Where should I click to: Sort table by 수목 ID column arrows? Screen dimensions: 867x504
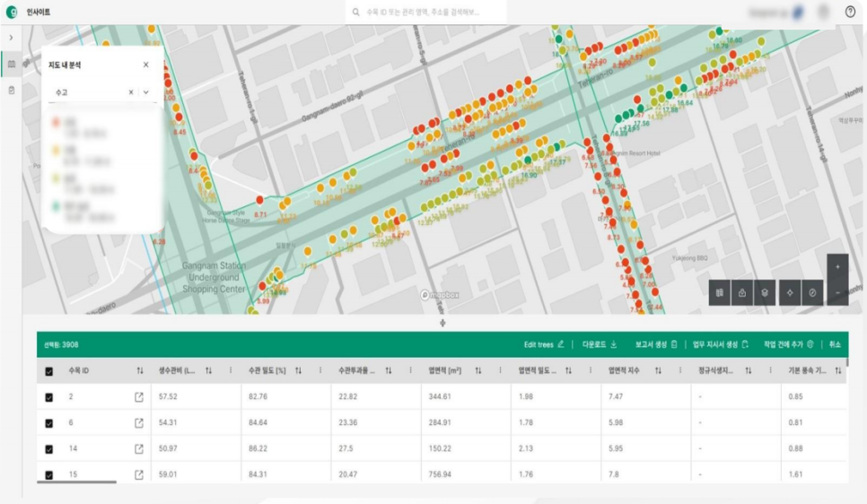pos(140,370)
